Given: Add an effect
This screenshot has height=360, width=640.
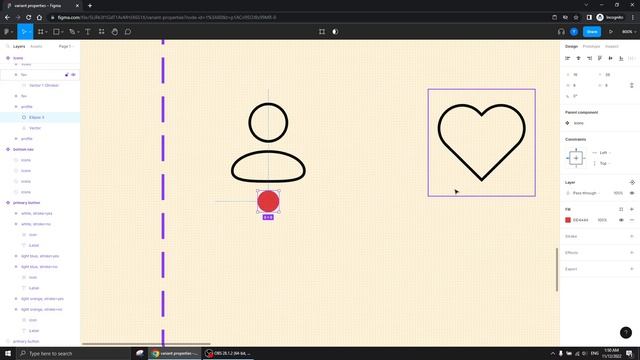Looking at the screenshot, I should [632, 253].
